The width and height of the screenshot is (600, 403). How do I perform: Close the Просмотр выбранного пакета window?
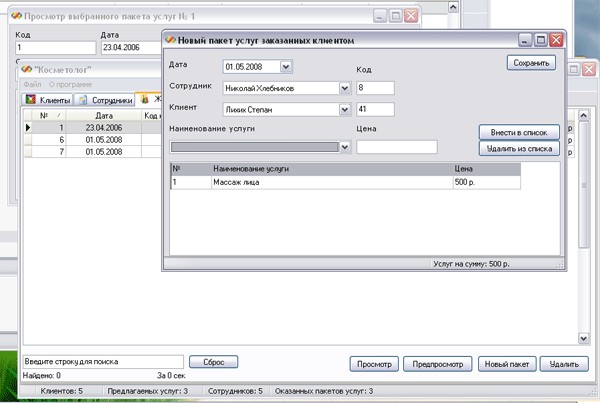(411, 16)
